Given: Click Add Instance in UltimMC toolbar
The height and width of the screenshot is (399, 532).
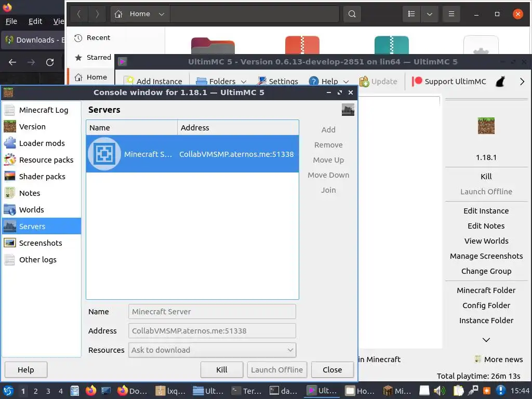Looking at the screenshot, I should [153, 82].
